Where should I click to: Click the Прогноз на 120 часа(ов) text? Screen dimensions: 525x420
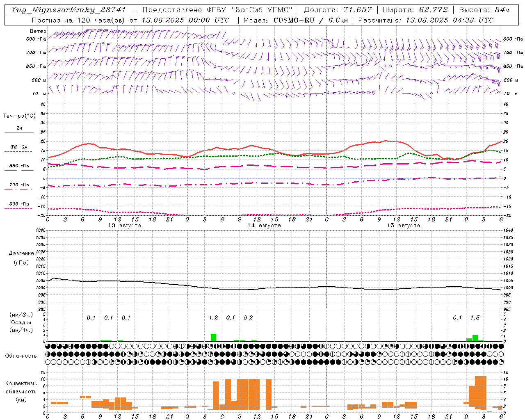pyautogui.click(x=79, y=20)
